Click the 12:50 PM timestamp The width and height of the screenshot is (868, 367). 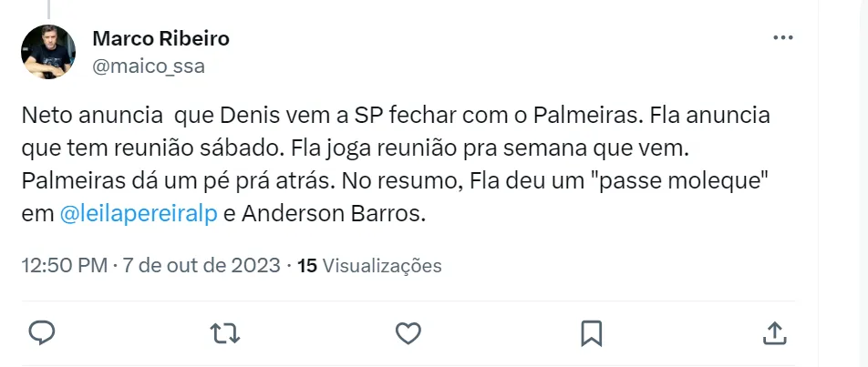pos(62,266)
